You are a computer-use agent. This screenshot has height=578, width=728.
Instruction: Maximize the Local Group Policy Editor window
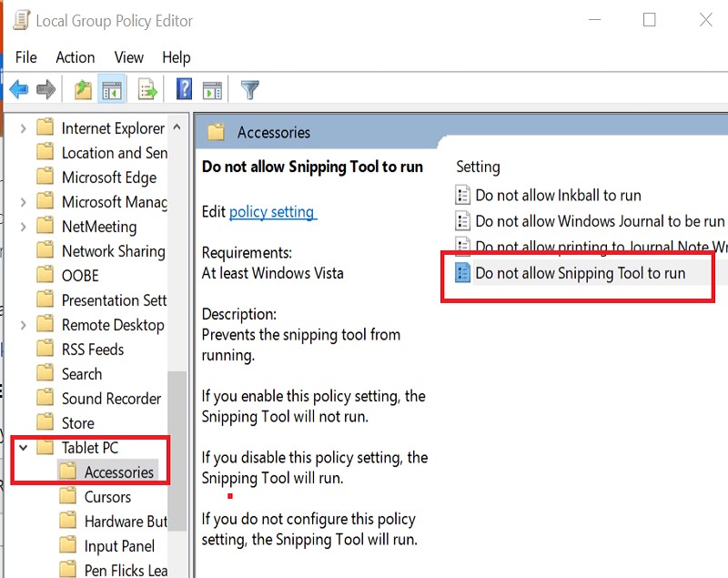click(649, 20)
